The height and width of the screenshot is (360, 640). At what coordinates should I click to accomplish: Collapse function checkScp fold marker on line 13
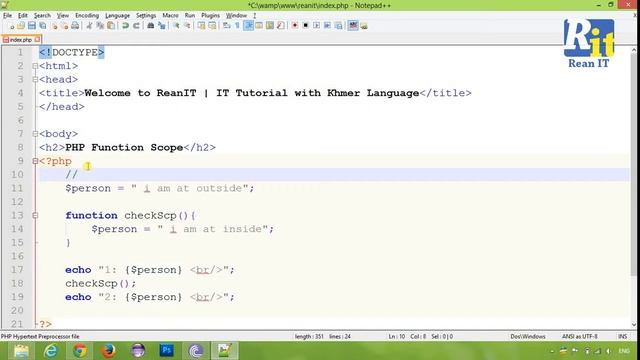(35, 215)
